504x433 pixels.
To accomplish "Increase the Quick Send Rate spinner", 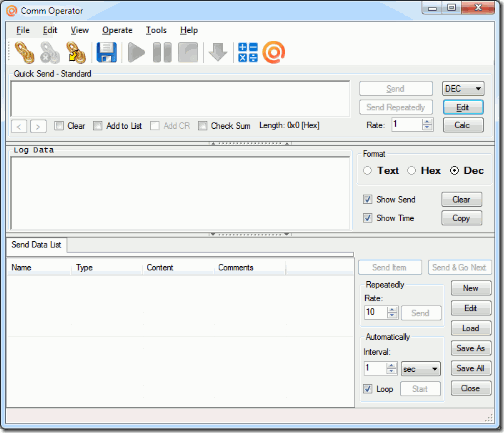I will coord(427,122).
